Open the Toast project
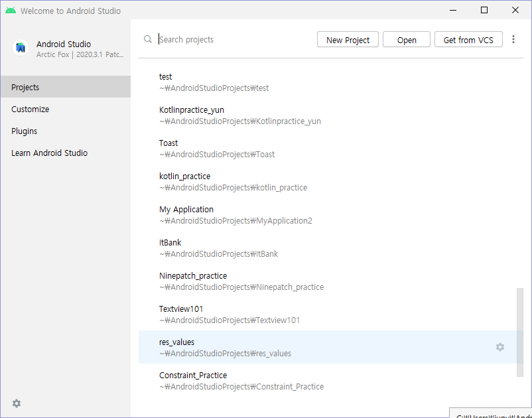This screenshot has height=418, width=532. 331,149
